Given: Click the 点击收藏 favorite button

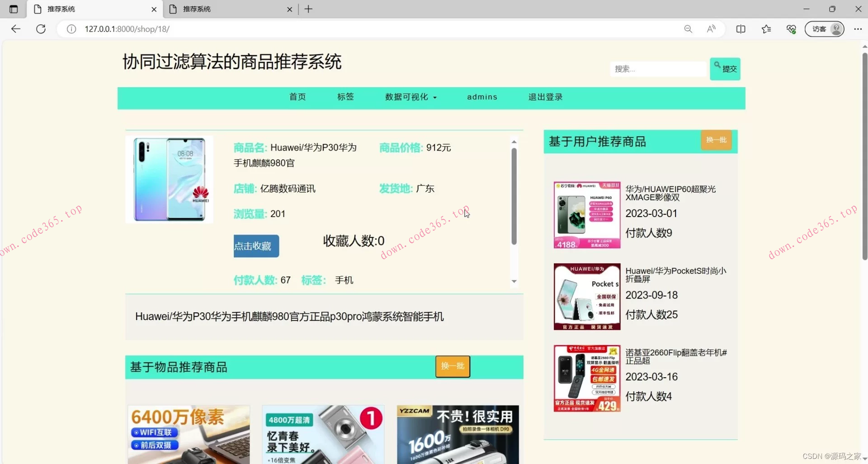Looking at the screenshot, I should tap(256, 246).
